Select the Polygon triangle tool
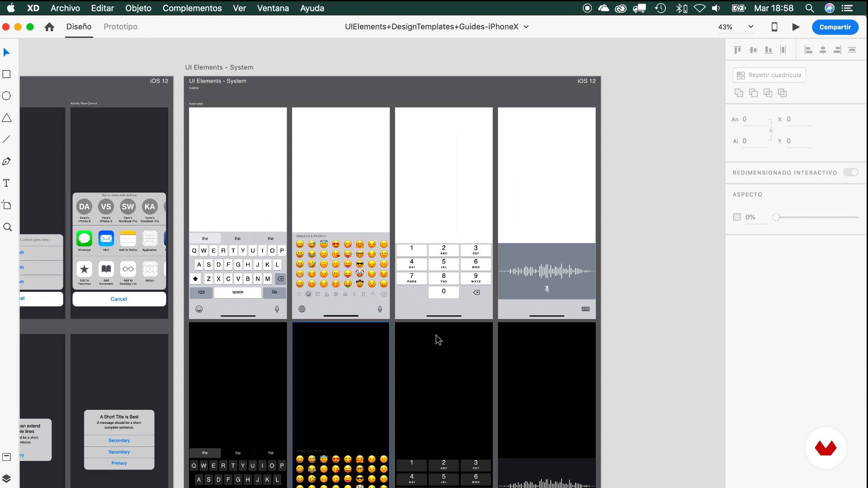Image resolution: width=868 pixels, height=488 pixels. (6, 118)
